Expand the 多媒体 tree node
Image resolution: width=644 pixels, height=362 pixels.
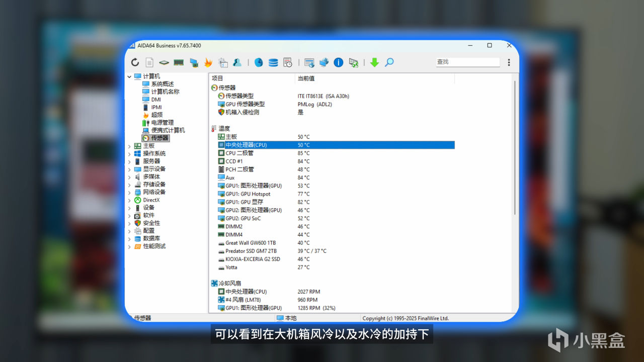(x=129, y=176)
